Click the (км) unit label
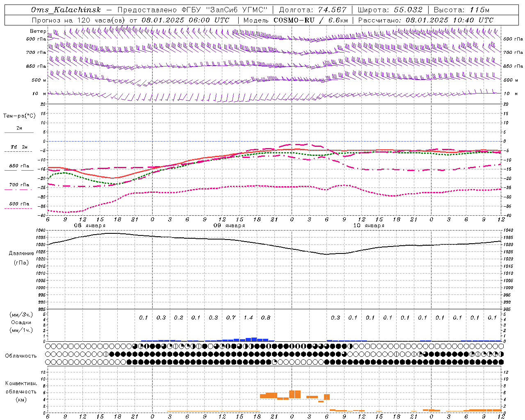Viewport: 525px width, 420px height. (21, 399)
